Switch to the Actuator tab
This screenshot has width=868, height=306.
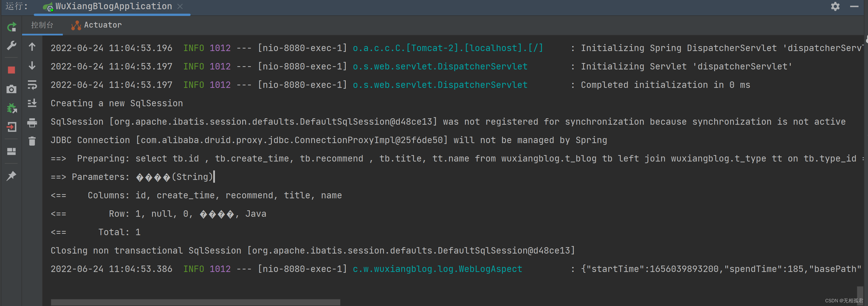pos(97,25)
